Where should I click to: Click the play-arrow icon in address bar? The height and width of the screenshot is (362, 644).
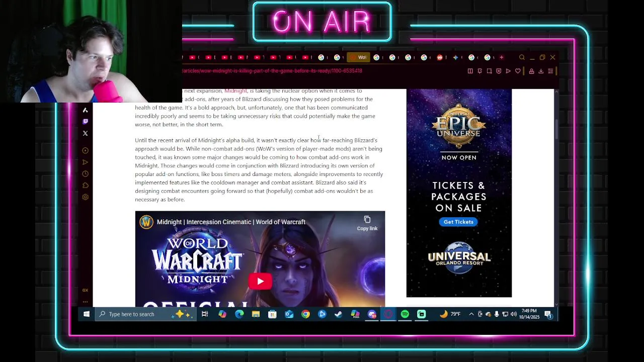(x=508, y=71)
